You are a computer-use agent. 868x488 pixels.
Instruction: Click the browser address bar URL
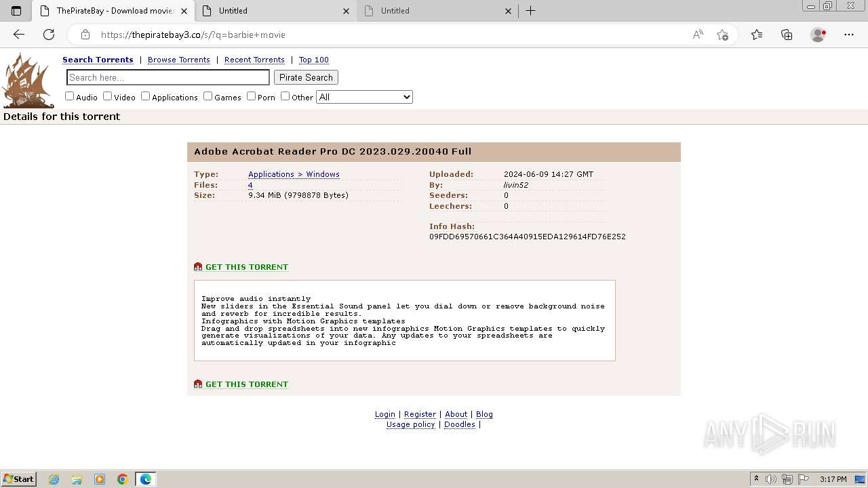coord(193,35)
